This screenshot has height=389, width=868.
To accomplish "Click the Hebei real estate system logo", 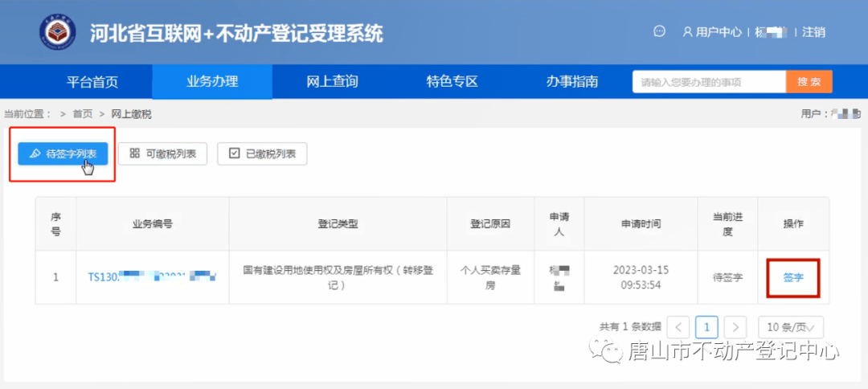I will [58, 32].
